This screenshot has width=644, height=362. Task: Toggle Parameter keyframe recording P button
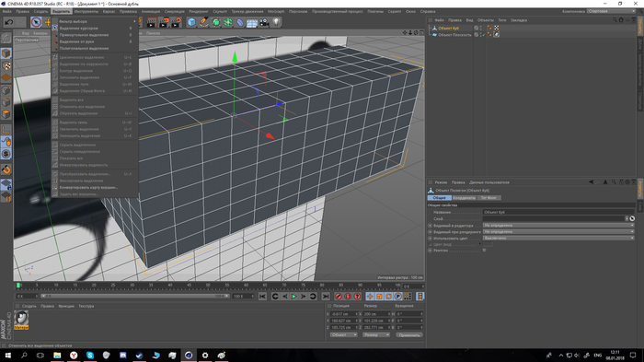[398, 297]
